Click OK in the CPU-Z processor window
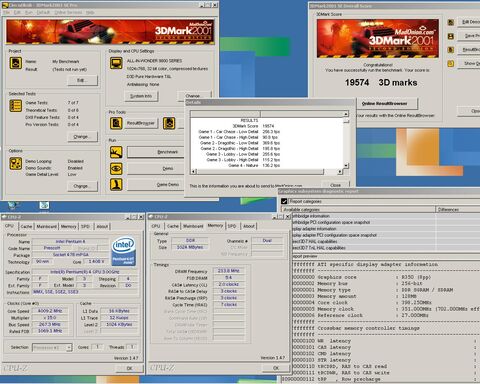Screen dimensions: 480x384 click(x=129, y=368)
